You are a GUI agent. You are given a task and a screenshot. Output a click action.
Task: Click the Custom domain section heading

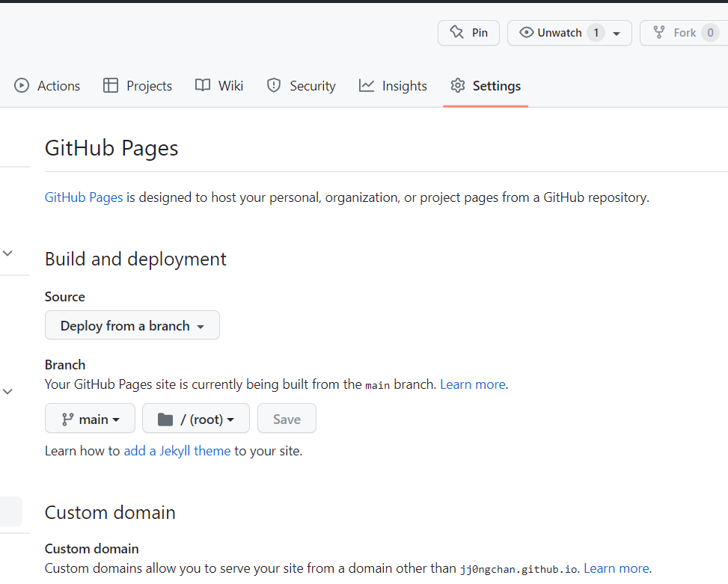(x=110, y=512)
